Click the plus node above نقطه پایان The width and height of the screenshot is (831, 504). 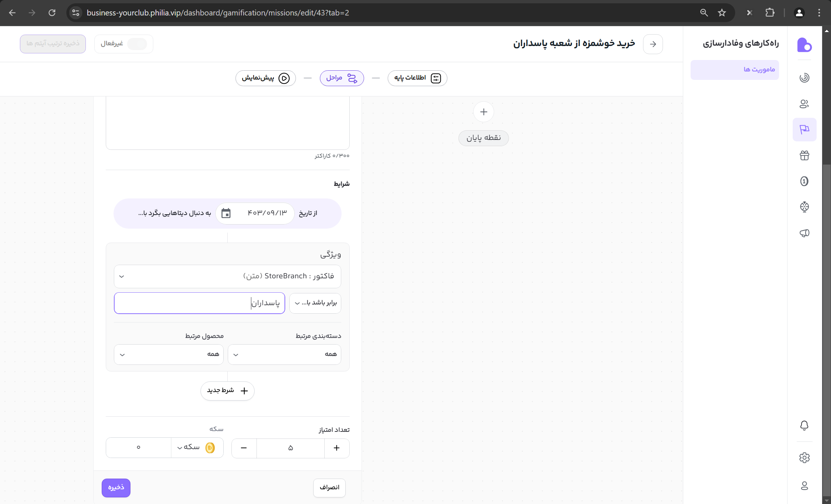click(x=483, y=112)
